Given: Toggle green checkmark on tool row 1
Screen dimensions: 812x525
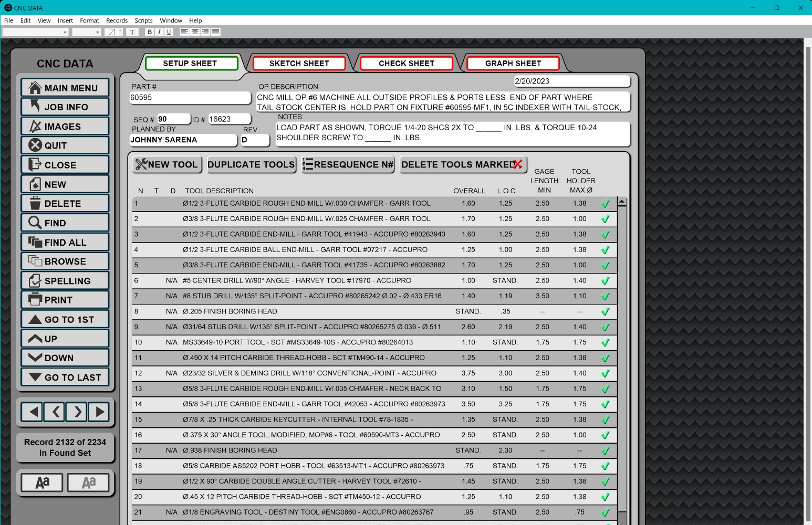Looking at the screenshot, I should click(x=605, y=204).
